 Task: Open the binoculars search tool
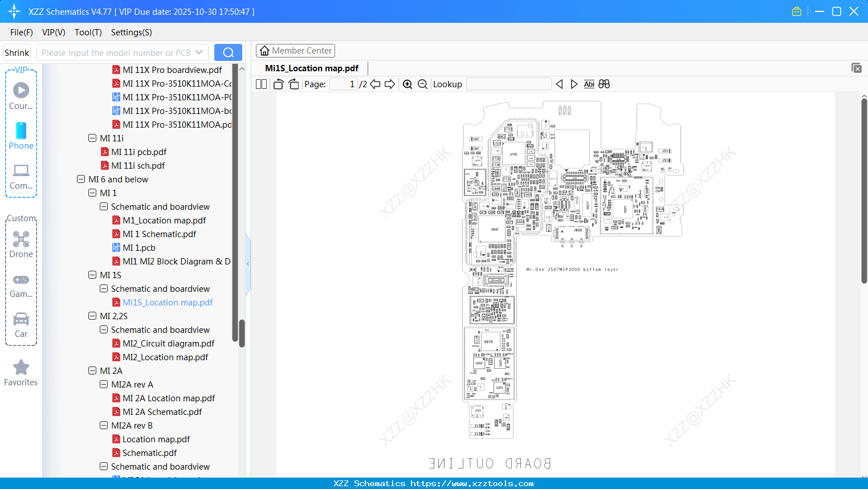click(x=604, y=84)
